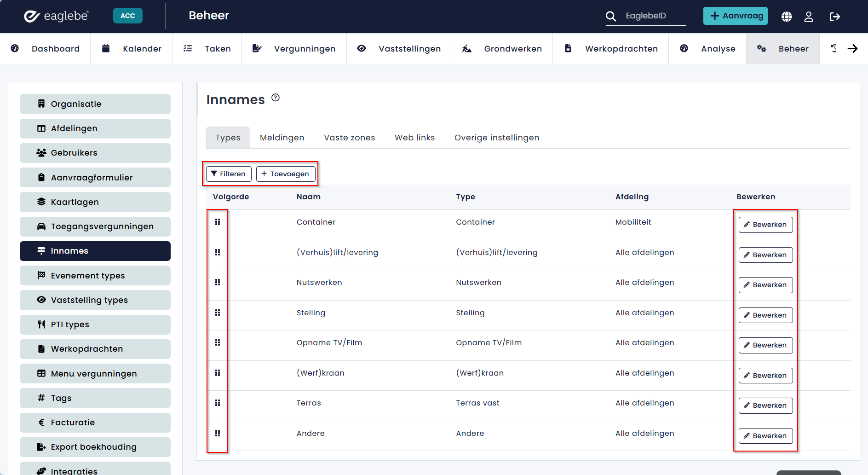Image resolution: width=868 pixels, height=475 pixels.
Task: Open Menu vergunningen in the sidebar
Action: click(x=95, y=374)
